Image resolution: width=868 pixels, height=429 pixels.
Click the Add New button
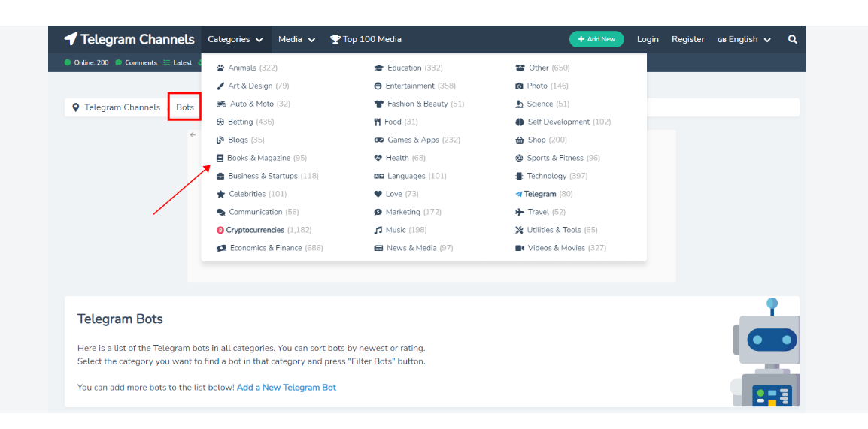tap(596, 39)
